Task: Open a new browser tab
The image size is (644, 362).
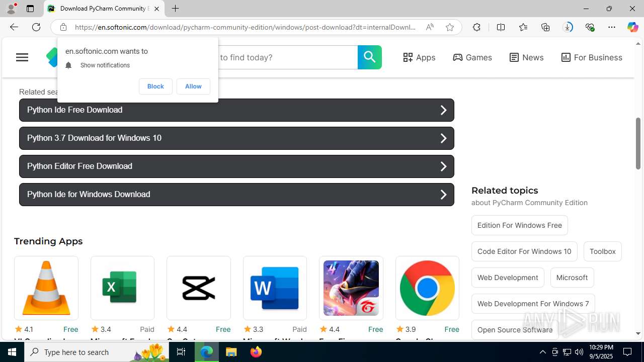Action: (x=175, y=9)
